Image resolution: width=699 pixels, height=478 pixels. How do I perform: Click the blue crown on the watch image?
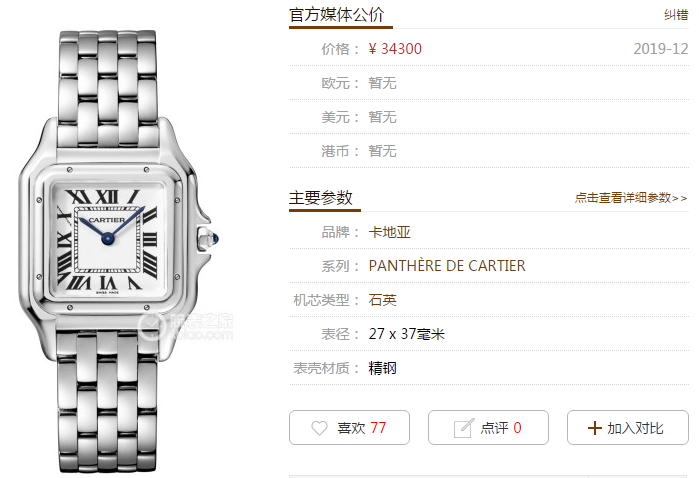coord(215,239)
